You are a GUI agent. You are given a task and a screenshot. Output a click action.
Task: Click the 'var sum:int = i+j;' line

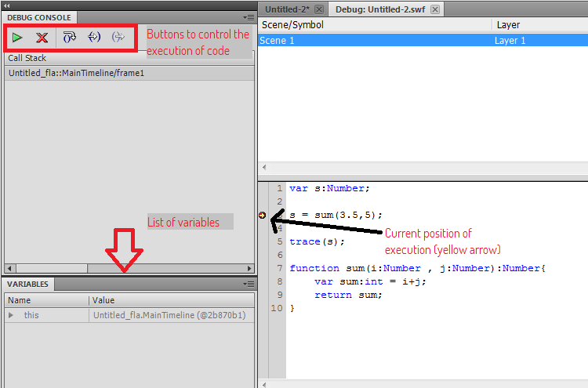coord(371,281)
